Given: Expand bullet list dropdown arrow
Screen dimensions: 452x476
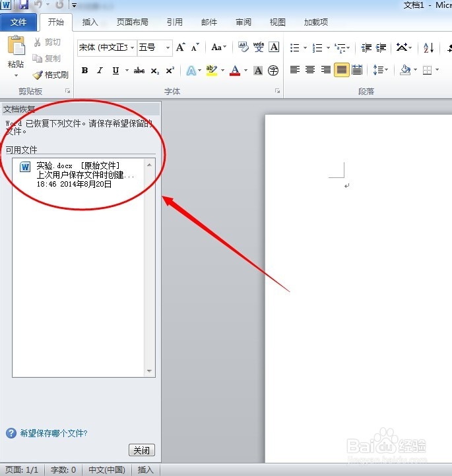Looking at the screenshot, I should [x=305, y=47].
